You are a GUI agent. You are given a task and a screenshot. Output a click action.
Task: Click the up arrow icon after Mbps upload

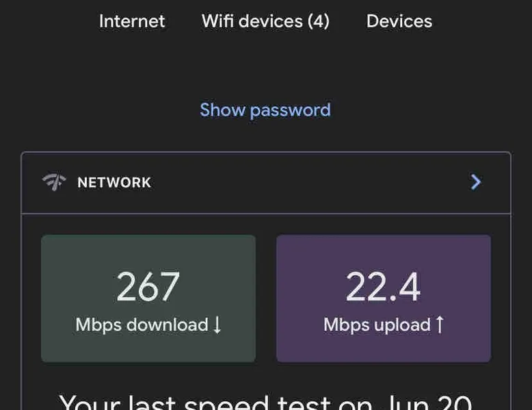coord(440,324)
